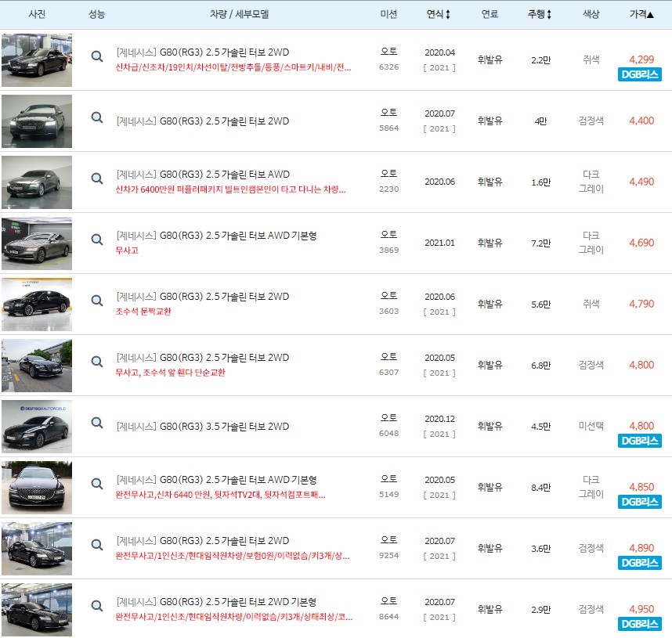Open performance check for 3.5 가솔린 터보 listing

pos(97,423)
